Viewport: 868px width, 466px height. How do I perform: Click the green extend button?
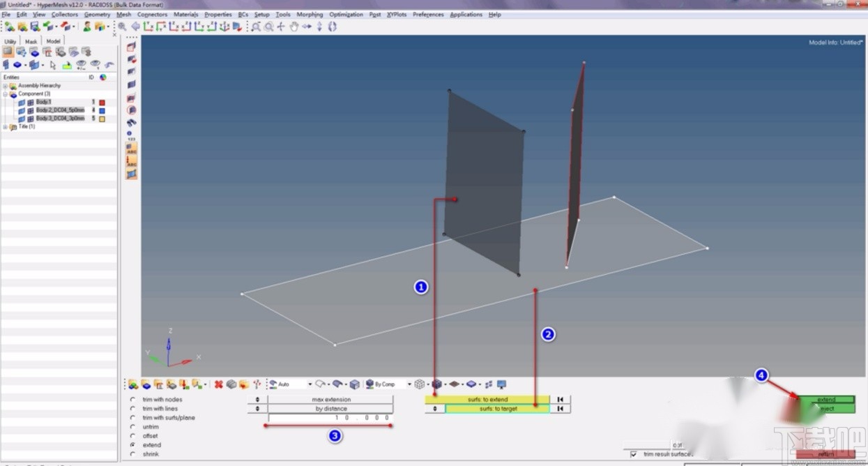(826, 400)
